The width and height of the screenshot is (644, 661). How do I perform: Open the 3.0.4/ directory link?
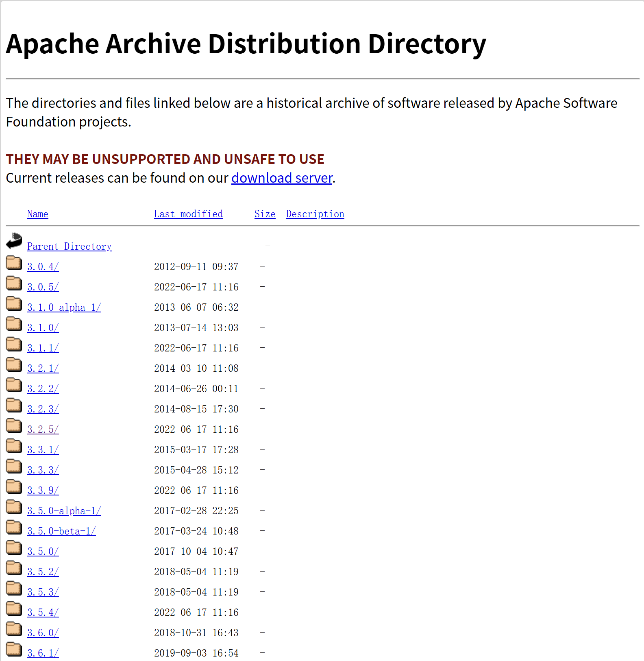43,267
